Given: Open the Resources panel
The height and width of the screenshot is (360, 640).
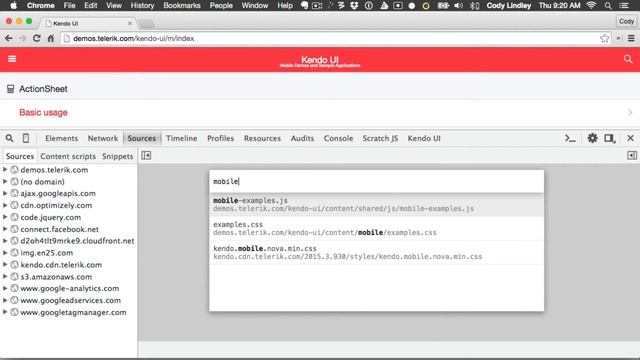Looking at the screenshot, I should pyautogui.click(x=262, y=138).
